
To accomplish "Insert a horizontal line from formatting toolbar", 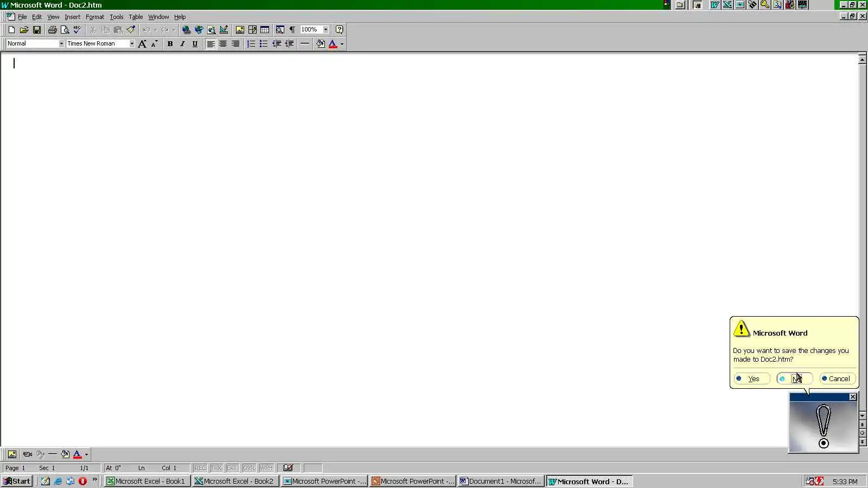I will (305, 44).
